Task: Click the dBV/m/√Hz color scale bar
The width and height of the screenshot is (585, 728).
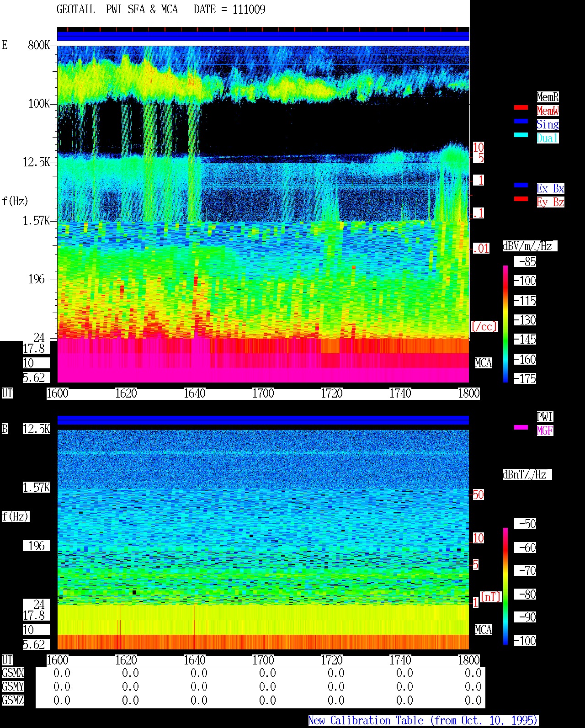Action: point(505,324)
